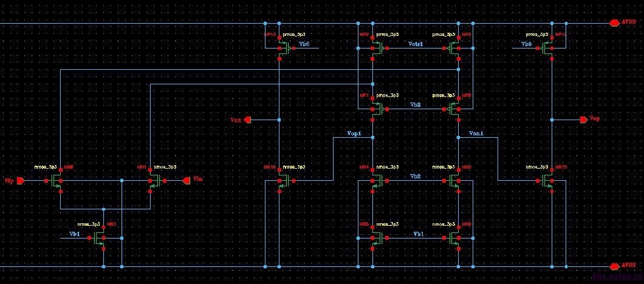Click the Vop output pin symbol

[583, 120]
